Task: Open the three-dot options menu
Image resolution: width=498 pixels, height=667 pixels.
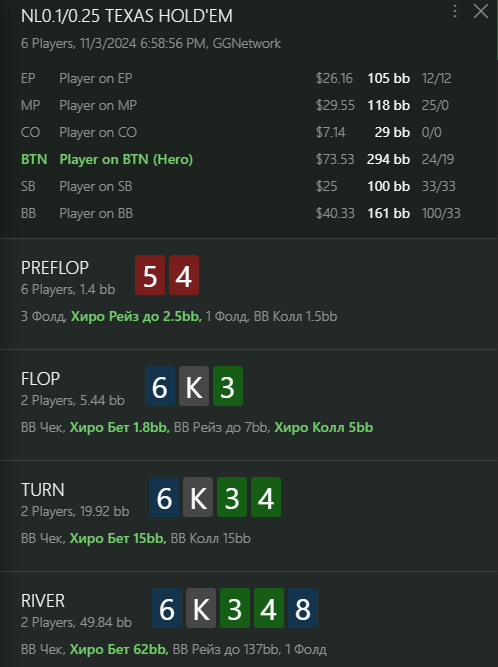Action: tap(455, 11)
